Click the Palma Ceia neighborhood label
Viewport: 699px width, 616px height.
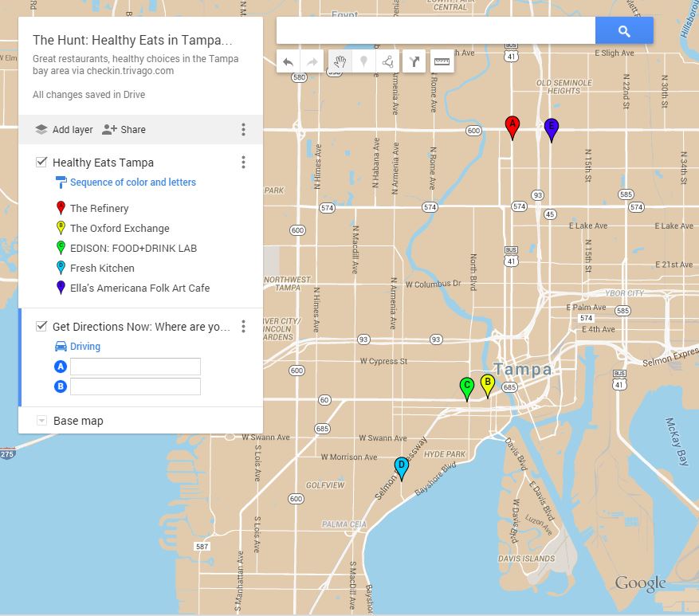click(344, 524)
